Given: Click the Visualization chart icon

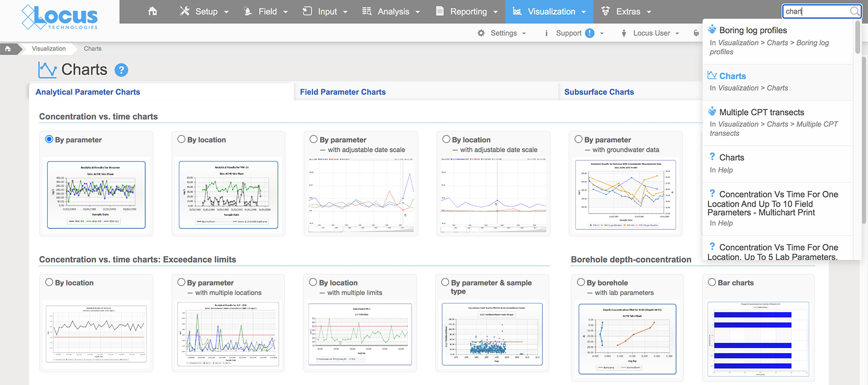Looking at the screenshot, I should pyautogui.click(x=517, y=11).
